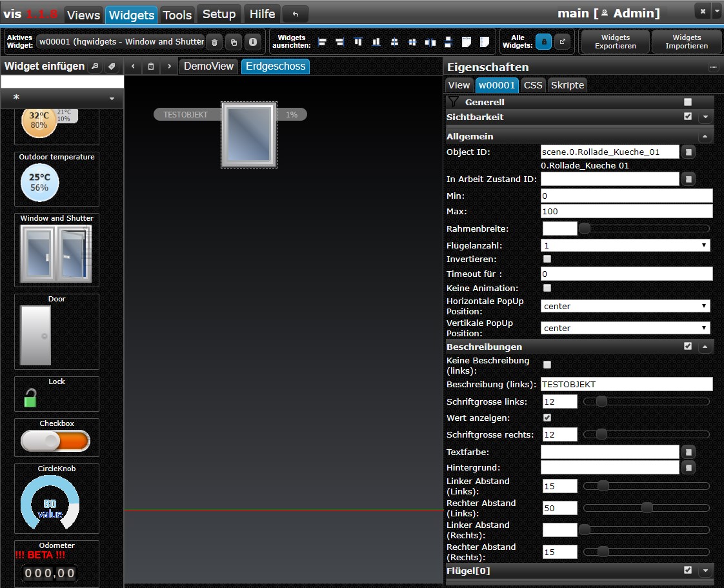Open Textfarbe color picker button
Image resolution: width=724 pixels, height=588 pixels.
[689, 452]
